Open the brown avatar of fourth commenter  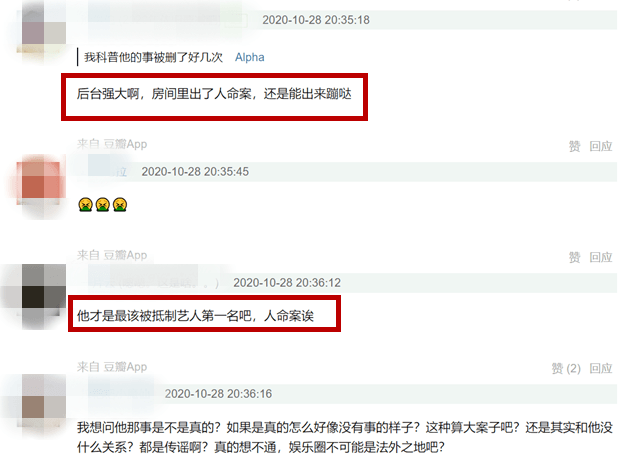[x=41, y=401]
